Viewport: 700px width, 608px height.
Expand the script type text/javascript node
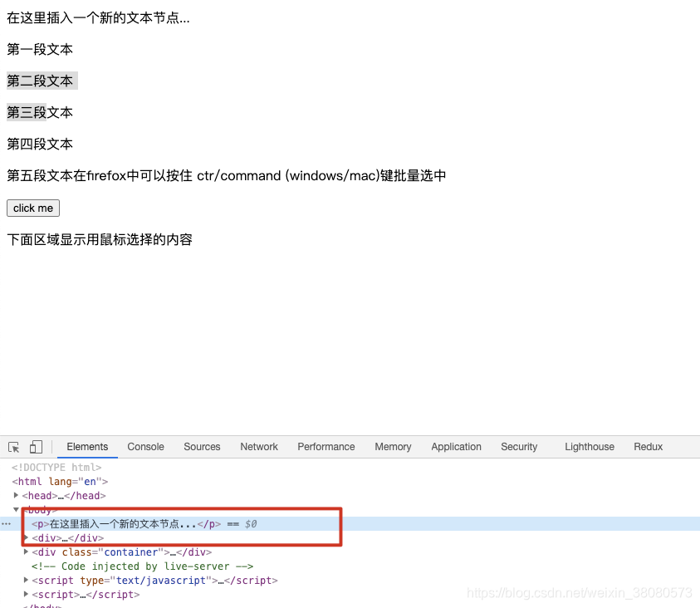click(27, 580)
